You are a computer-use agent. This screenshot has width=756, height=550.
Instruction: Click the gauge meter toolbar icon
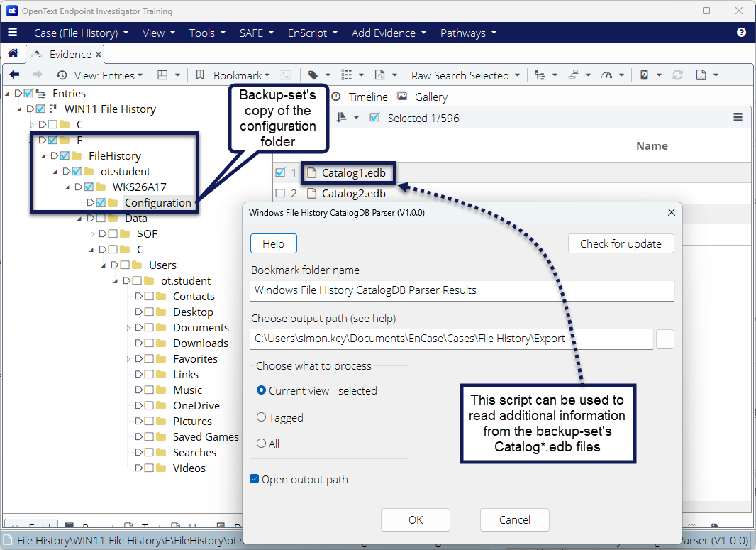(x=606, y=75)
